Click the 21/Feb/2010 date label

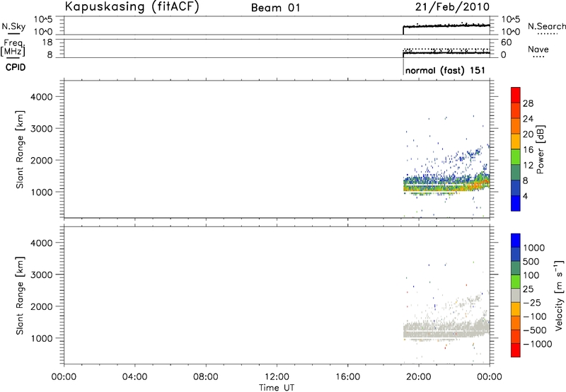pos(452,7)
